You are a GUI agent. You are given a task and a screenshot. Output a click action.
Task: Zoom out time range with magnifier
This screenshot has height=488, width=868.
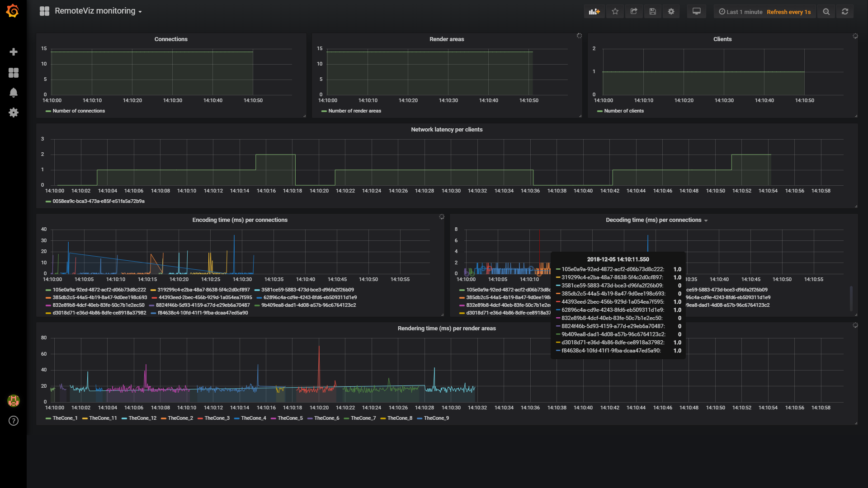[x=826, y=12]
